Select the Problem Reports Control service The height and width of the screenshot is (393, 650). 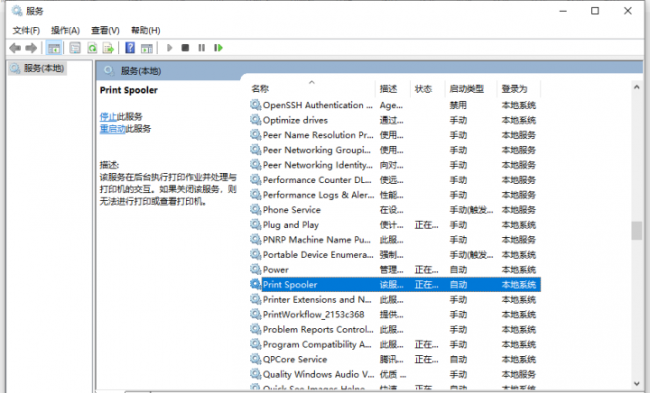tap(395, 330)
